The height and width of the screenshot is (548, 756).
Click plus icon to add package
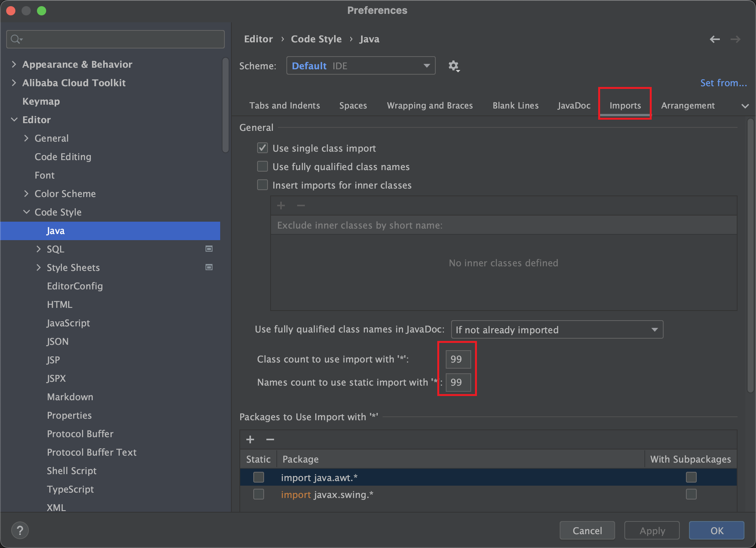(250, 439)
